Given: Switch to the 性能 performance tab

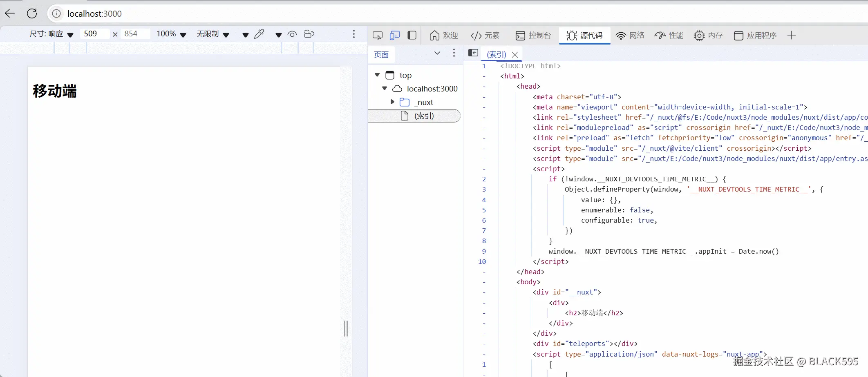Looking at the screenshot, I should pos(669,36).
